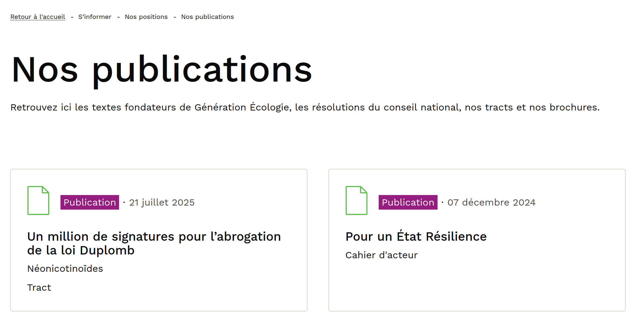
Task: Click the 21 juillet 2025 date
Action: pyautogui.click(x=162, y=202)
